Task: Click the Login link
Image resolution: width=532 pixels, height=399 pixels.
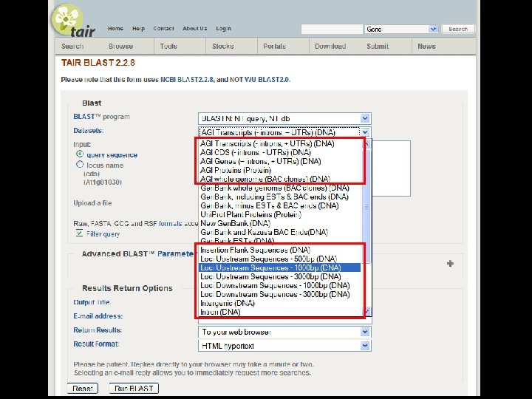Action: click(x=223, y=29)
